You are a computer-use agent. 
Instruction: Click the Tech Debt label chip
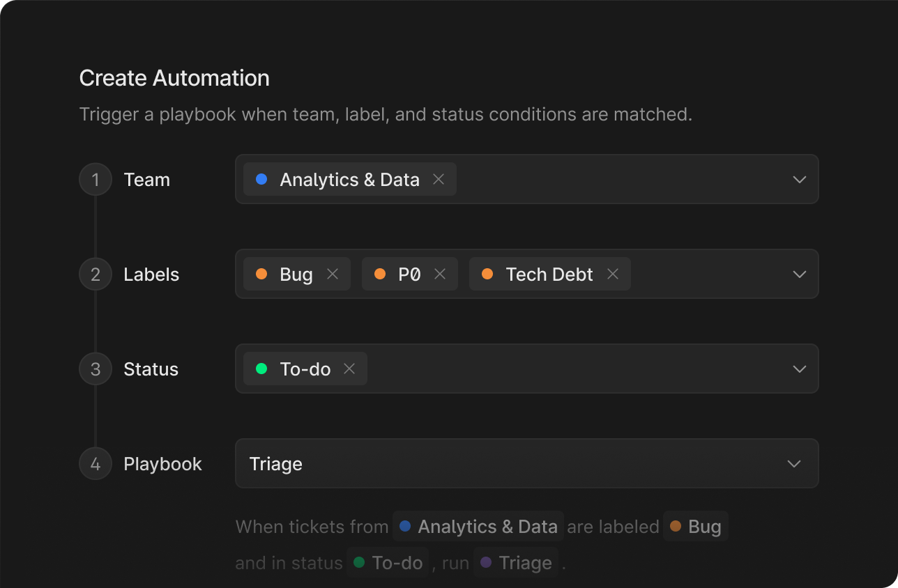(x=550, y=274)
